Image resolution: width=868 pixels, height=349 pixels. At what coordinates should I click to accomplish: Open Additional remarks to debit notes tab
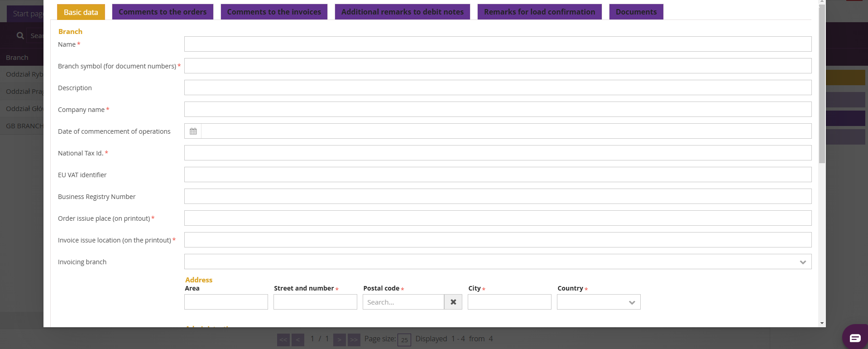pyautogui.click(x=403, y=12)
